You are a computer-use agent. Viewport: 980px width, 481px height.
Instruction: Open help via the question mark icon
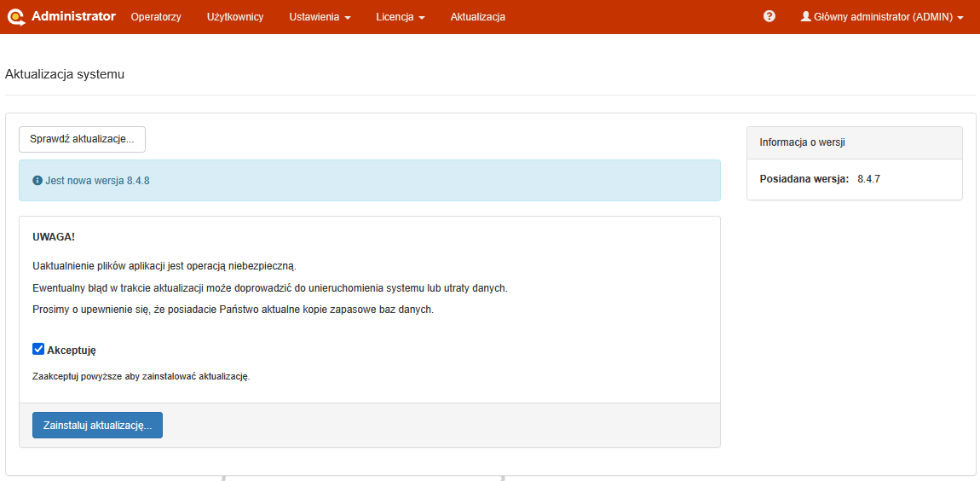click(770, 16)
